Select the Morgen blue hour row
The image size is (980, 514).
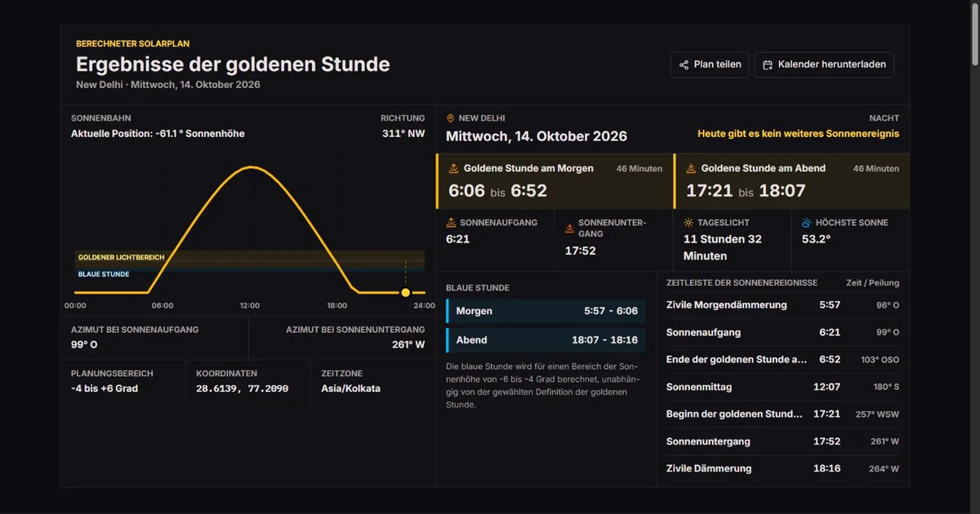pyautogui.click(x=546, y=311)
